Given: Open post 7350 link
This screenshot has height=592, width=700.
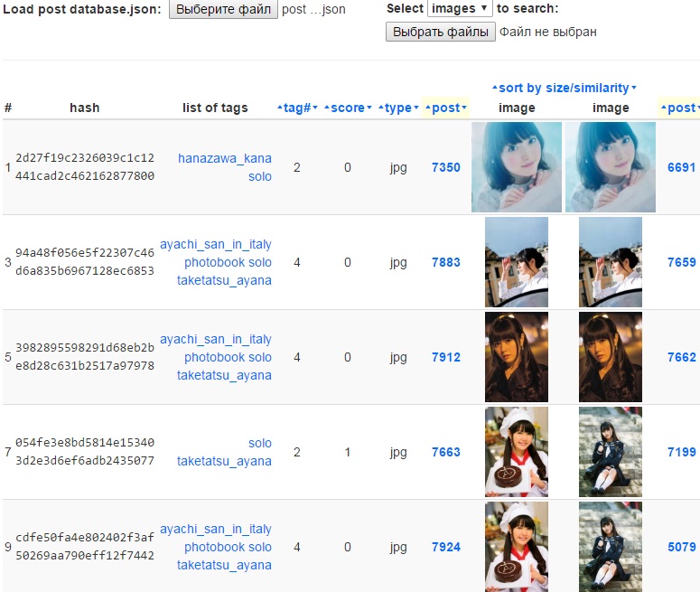Looking at the screenshot, I should coord(446,167).
